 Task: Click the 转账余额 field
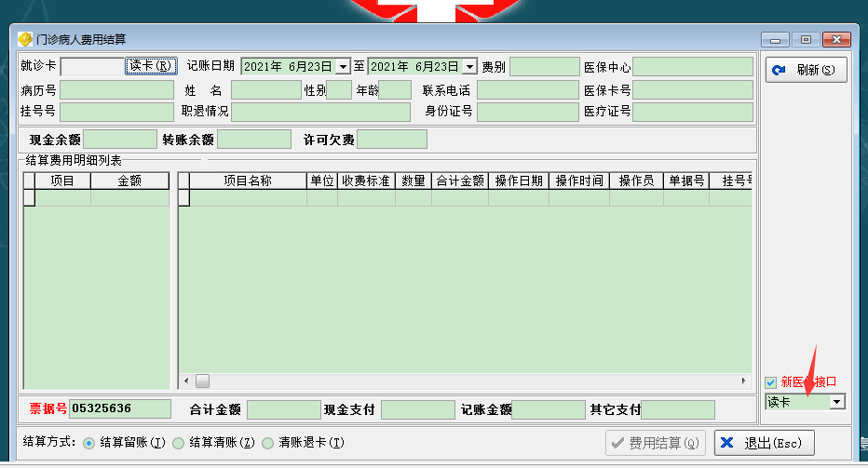click(254, 140)
